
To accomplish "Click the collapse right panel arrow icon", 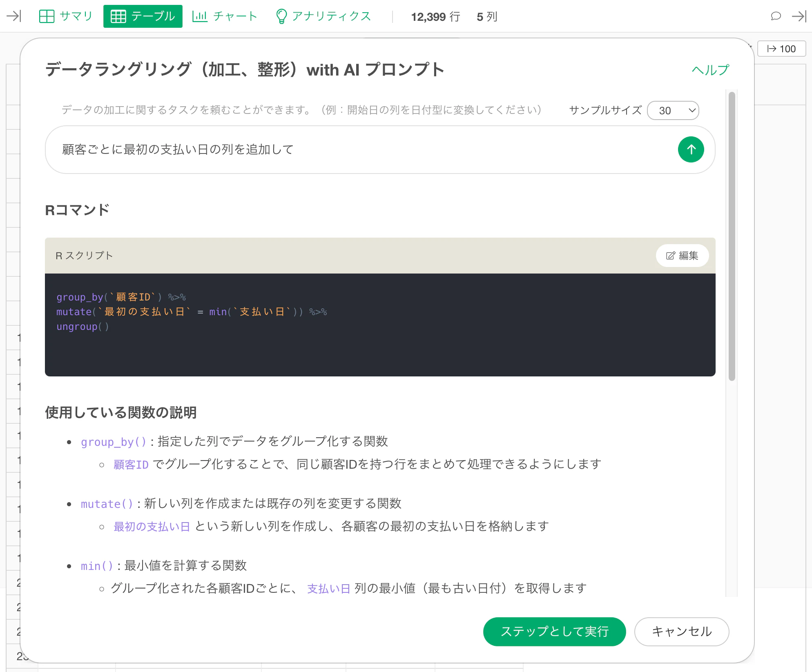I will pos(799,16).
